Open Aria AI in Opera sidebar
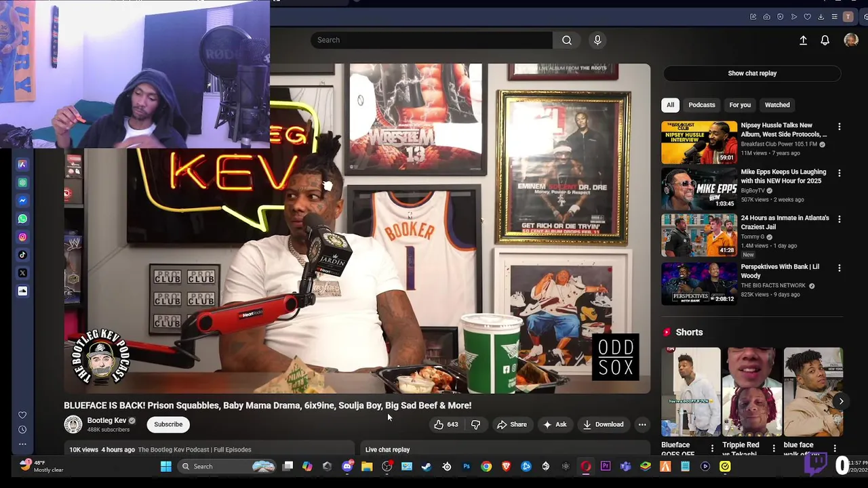Screen dimensions: 868x488 click(x=22, y=165)
